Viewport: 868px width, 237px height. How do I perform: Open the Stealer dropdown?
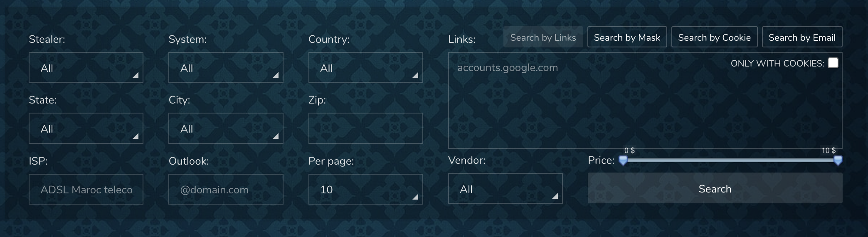(x=86, y=67)
